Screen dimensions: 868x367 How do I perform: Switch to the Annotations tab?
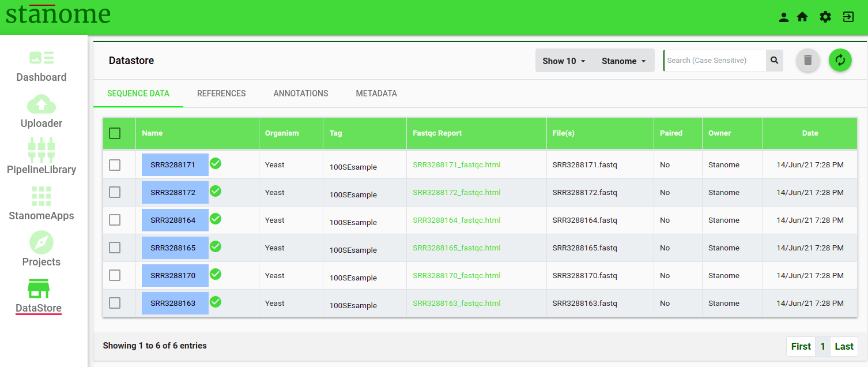(301, 93)
